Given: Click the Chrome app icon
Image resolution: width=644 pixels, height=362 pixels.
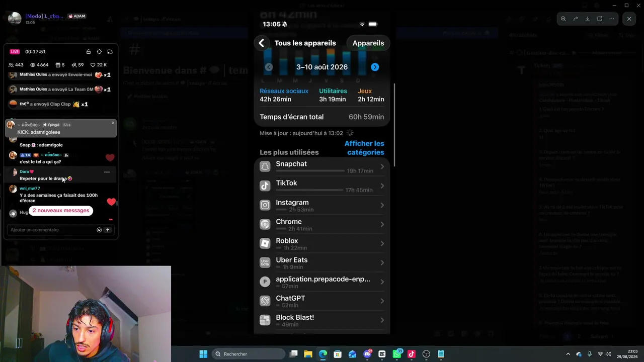Looking at the screenshot, I should click(x=265, y=224).
